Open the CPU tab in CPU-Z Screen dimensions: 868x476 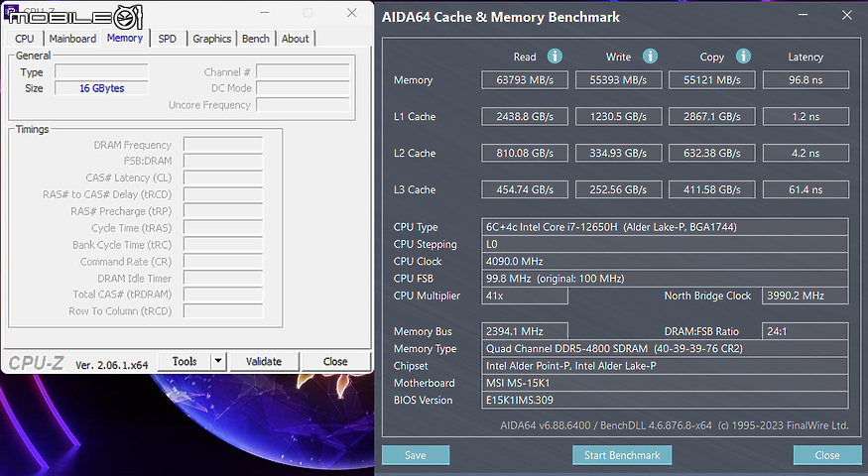[x=25, y=39]
